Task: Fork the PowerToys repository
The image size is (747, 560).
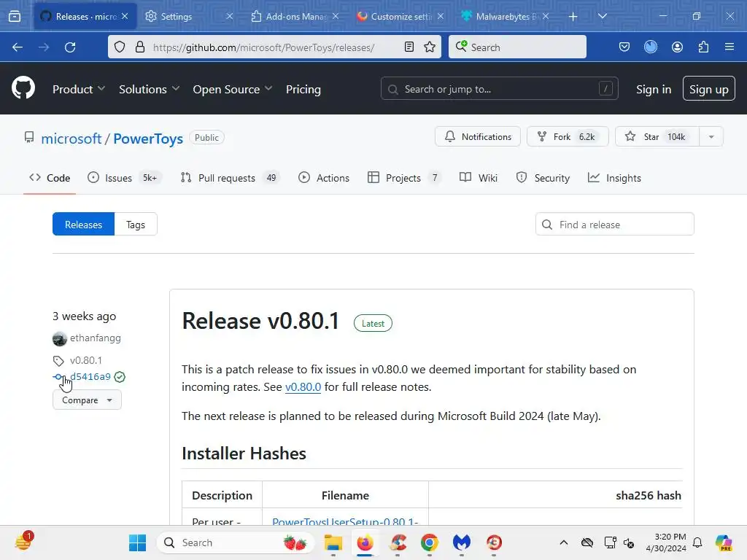Action: click(x=568, y=136)
